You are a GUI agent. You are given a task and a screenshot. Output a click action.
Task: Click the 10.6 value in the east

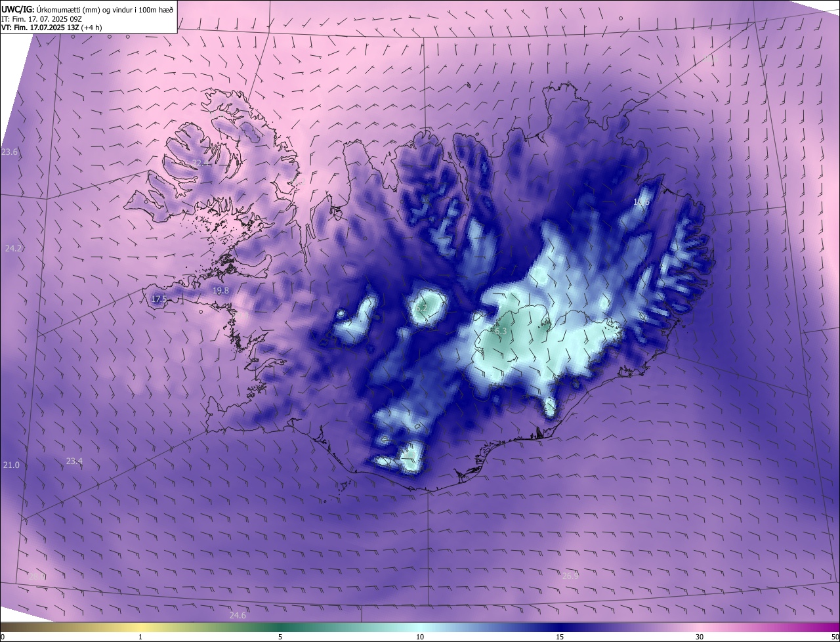point(641,202)
